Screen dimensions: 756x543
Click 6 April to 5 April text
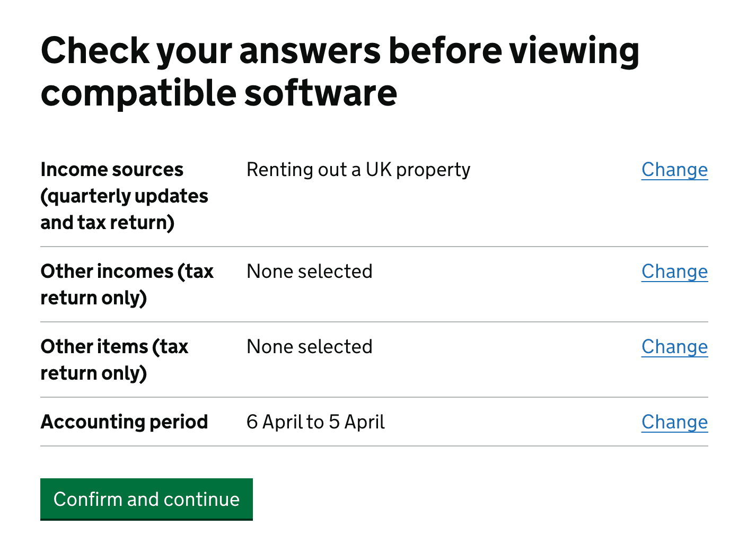coord(315,422)
